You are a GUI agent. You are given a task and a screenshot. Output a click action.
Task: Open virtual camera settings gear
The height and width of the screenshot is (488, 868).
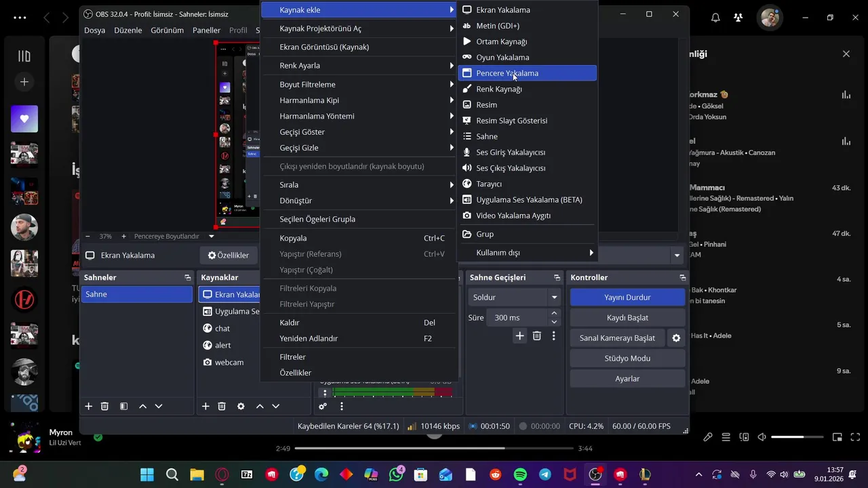(x=676, y=338)
